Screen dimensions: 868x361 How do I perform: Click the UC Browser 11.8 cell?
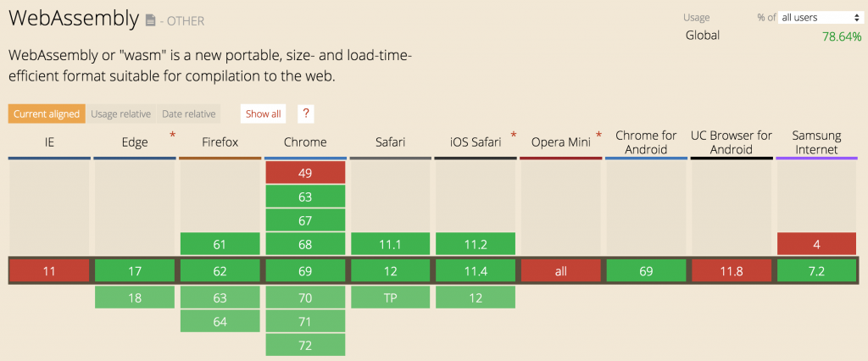(x=731, y=271)
